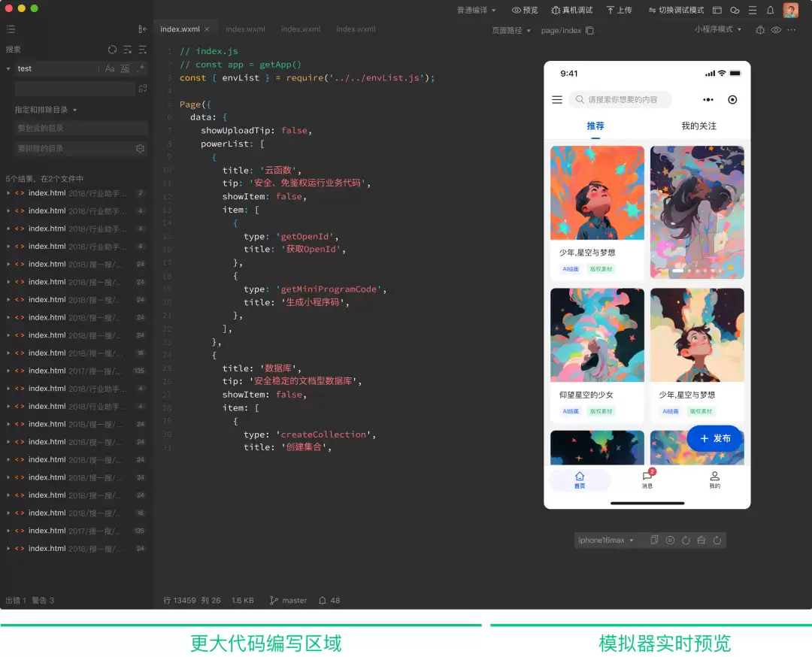The height and width of the screenshot is (657, 812).
Task: Toggle match case (Aa) in the search box
Action: pyautogui.click(x=110, y=68)
